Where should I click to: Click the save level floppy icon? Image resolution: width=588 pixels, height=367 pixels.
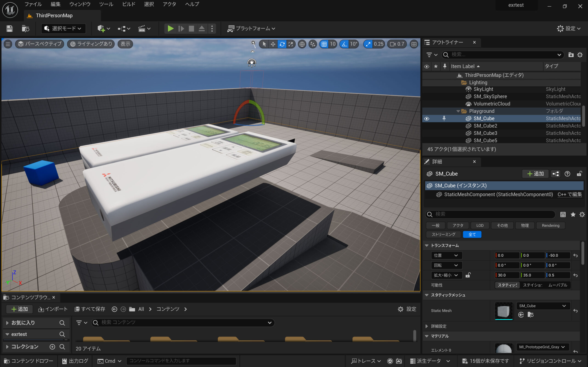(x=9, y=29)
